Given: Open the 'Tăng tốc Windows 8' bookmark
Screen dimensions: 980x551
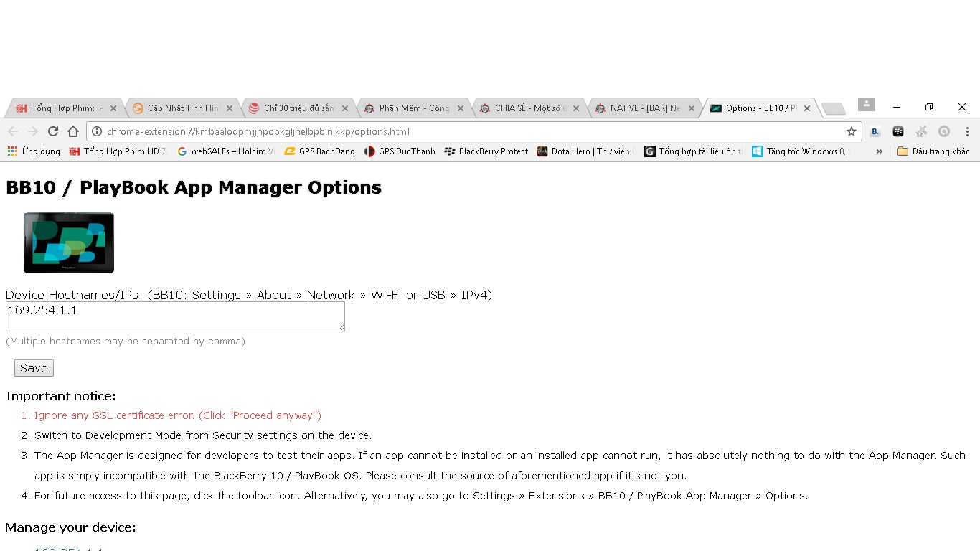Looking at the screenshot, I should click(x=801, y=151).
